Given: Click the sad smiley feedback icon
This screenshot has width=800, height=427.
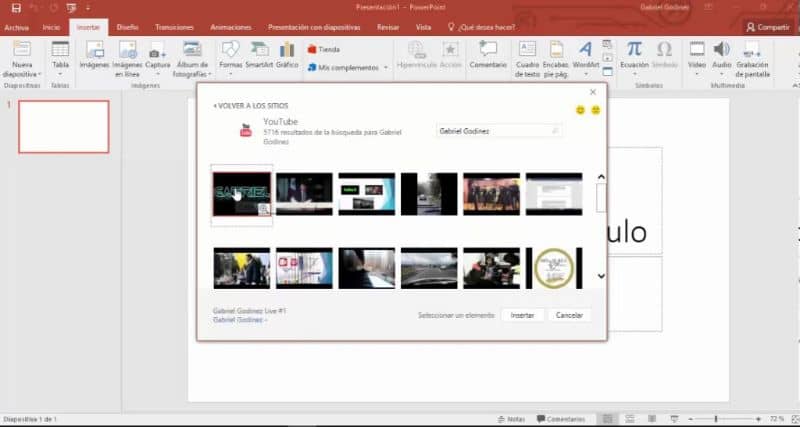Looking at the screenshot, I should click(x=595, y=110).
